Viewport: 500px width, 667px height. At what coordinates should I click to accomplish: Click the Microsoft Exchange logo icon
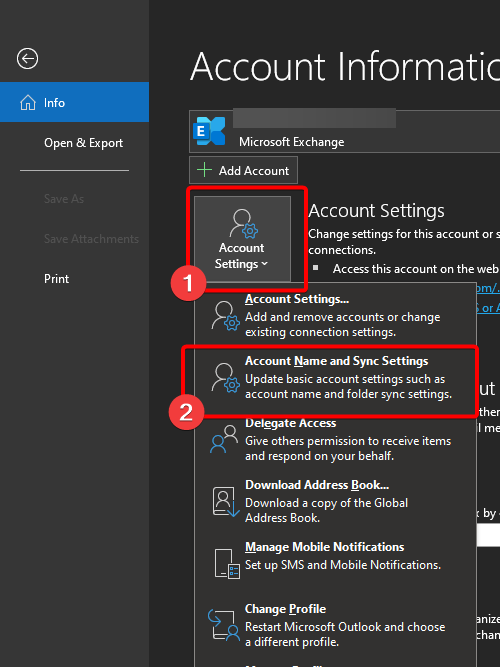pos(209,131)
